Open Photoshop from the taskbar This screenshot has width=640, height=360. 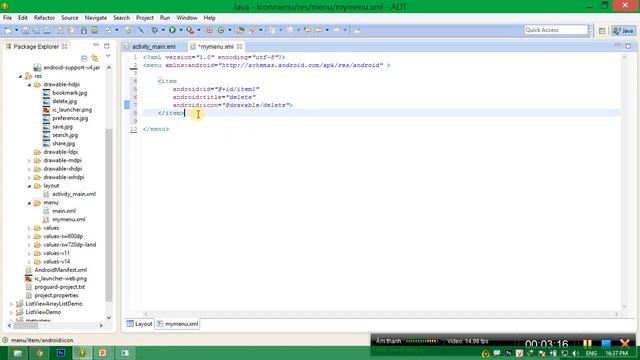pyautogui.click(x=60, y=353)
